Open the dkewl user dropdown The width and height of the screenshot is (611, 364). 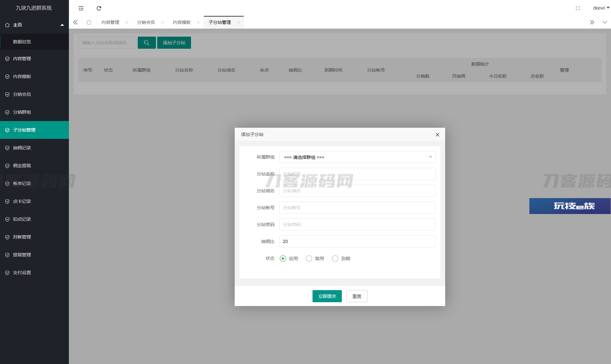(x=601, y=8)
